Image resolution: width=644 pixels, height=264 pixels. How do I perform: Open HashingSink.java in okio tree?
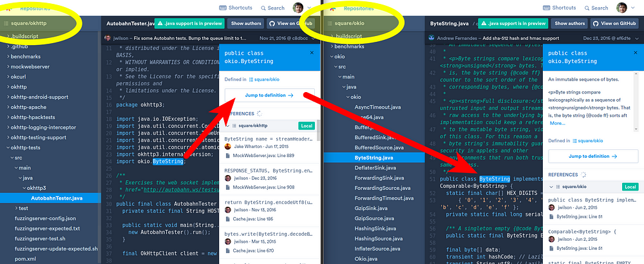[x=375, y=229]
